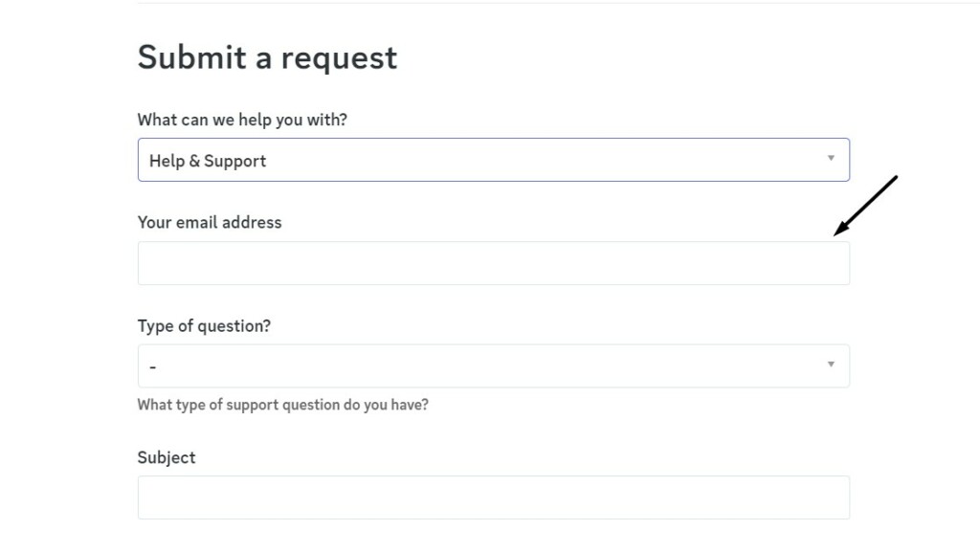Click the Type of question dropdown arrow
The image size is (980, 552).
tap(831, 364)
